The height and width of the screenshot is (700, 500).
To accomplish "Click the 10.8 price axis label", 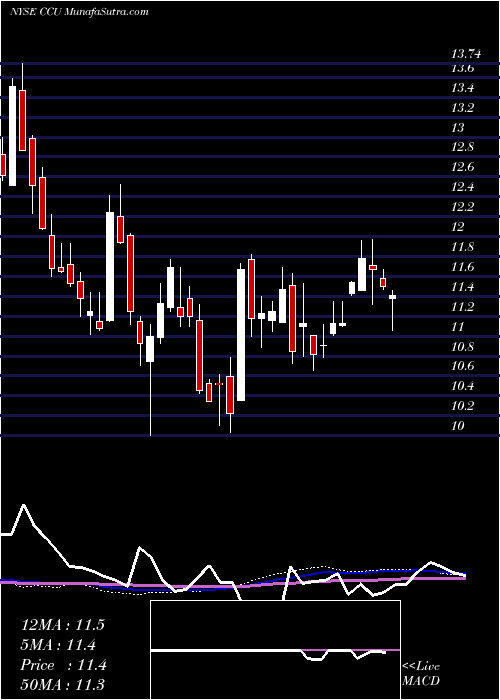I will [x=462, y=347].
